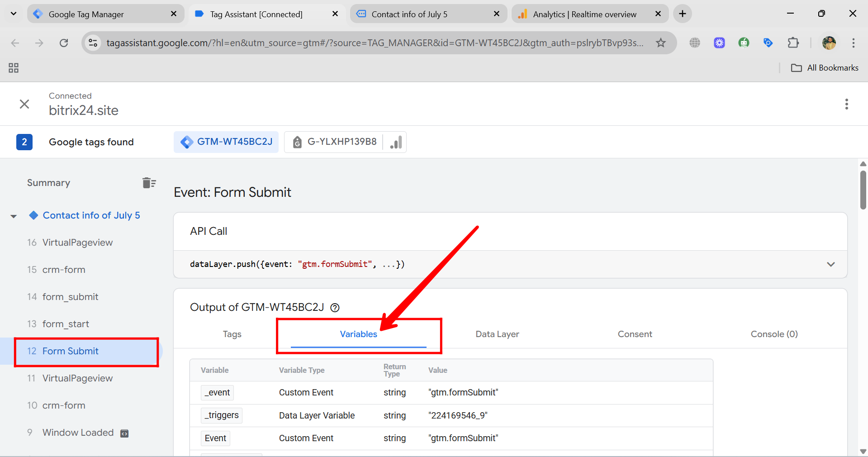Go forward in browser history
Viewport: 868px width, 457px height.
point(39,43)
